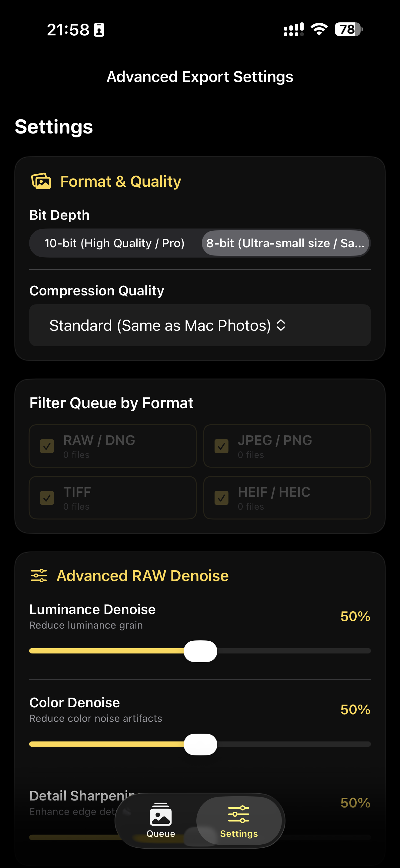Toggle the HEIF / HEIC checkbox
400x868 pixels.
tap(221, 498)
